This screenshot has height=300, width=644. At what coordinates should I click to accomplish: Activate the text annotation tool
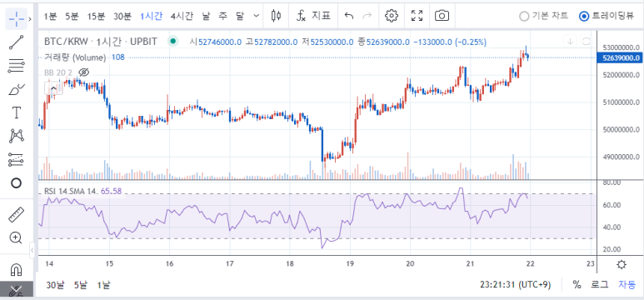coord(16,112)
